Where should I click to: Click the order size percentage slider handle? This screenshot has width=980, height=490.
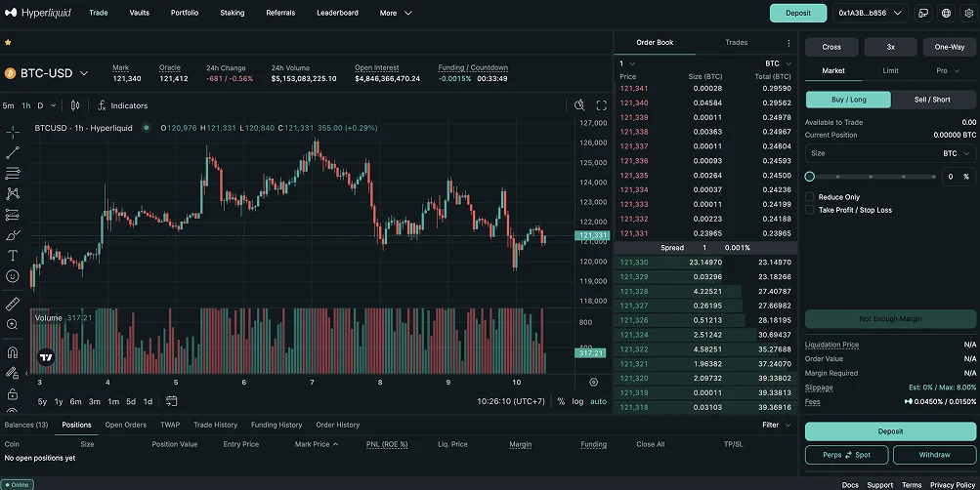[809, 177]
